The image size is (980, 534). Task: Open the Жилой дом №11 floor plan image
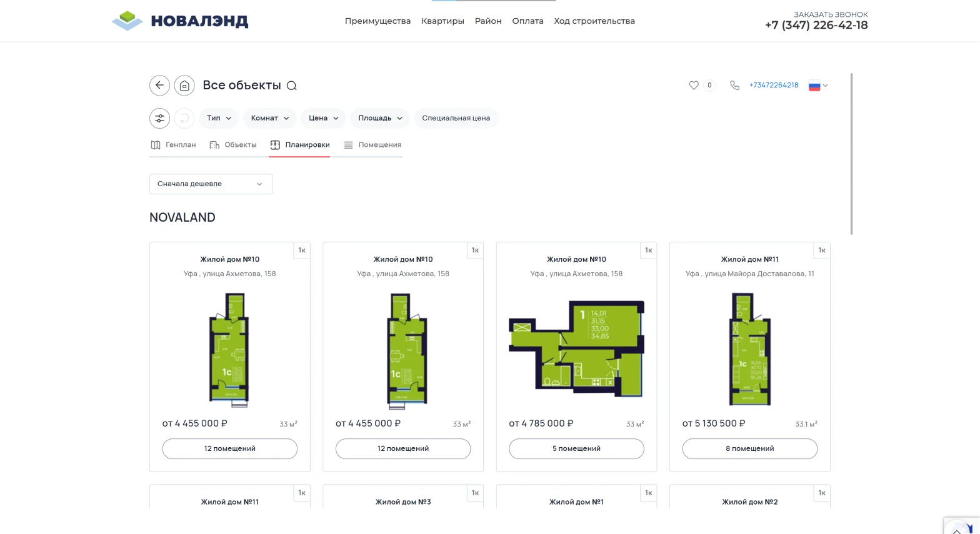point(750,350)
